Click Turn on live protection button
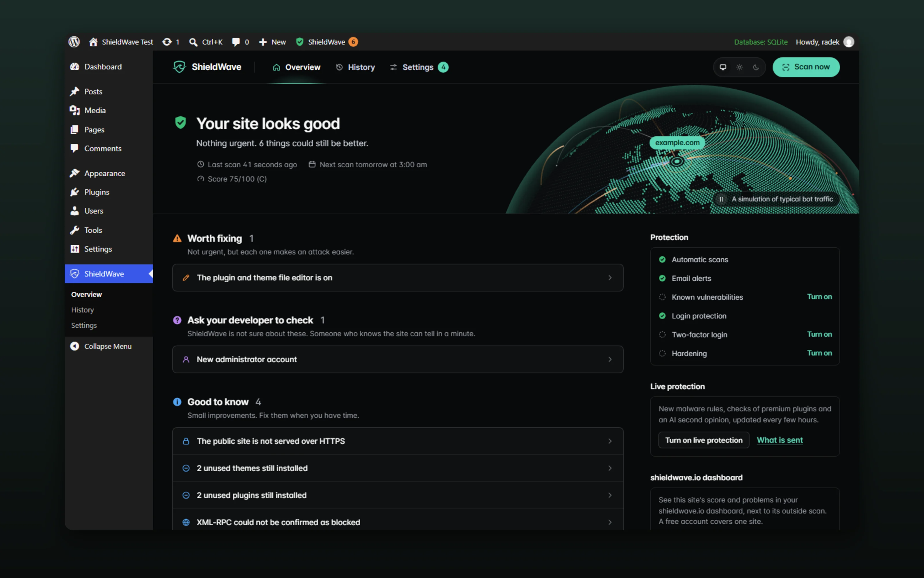 click(x=704, y=440)
